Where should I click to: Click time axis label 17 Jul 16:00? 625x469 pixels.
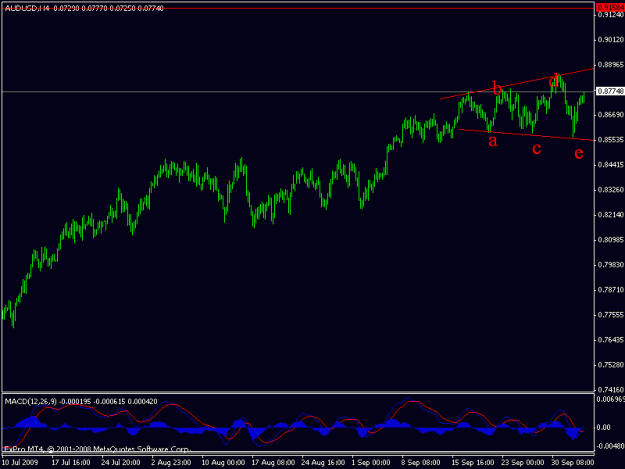click(x=71, y=462)
